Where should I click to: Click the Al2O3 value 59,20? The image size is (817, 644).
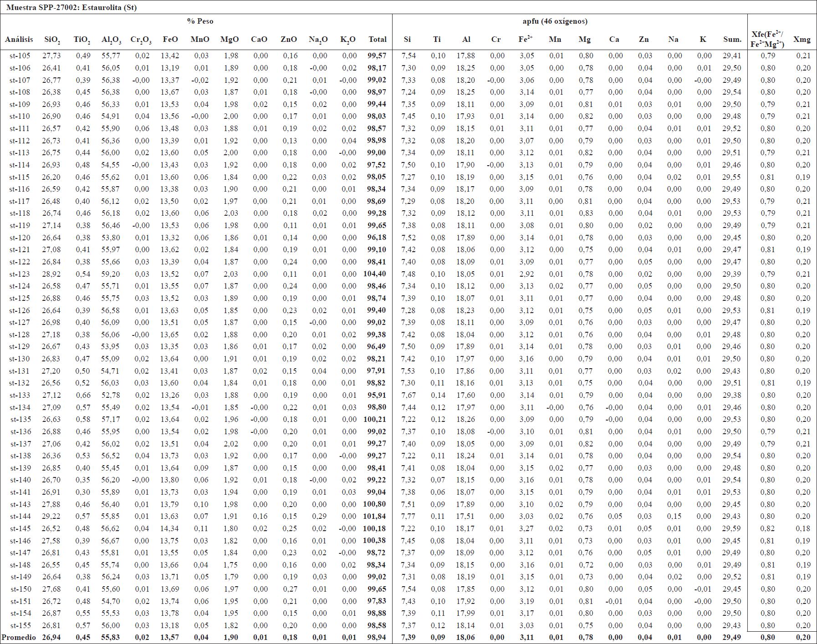pyautogui.click(x=111, y=274)
